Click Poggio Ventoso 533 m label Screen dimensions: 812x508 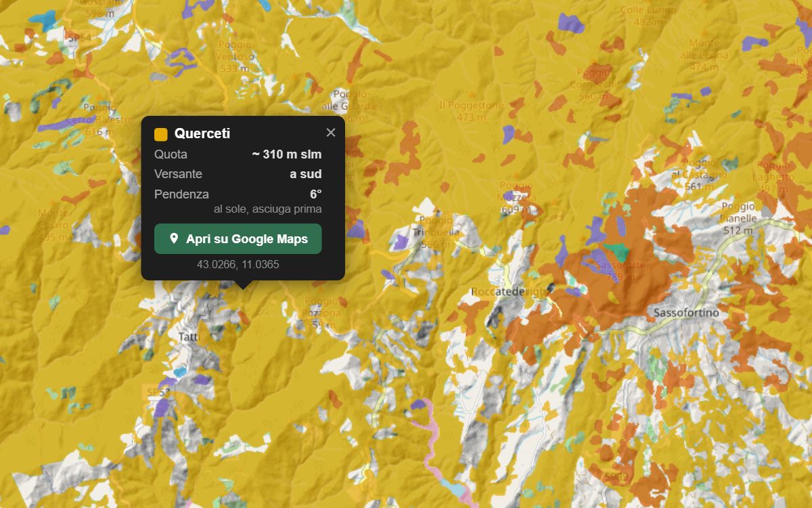coord(235,56)
